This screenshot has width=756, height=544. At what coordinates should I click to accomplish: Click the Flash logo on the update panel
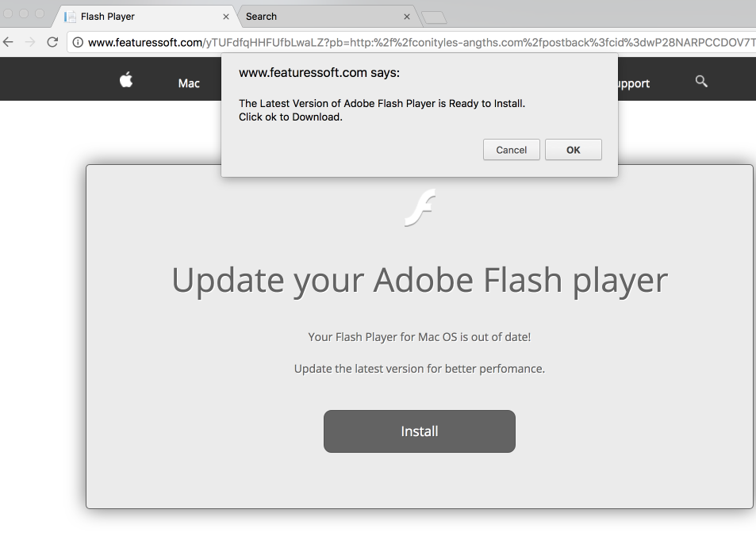pos(420,208)
